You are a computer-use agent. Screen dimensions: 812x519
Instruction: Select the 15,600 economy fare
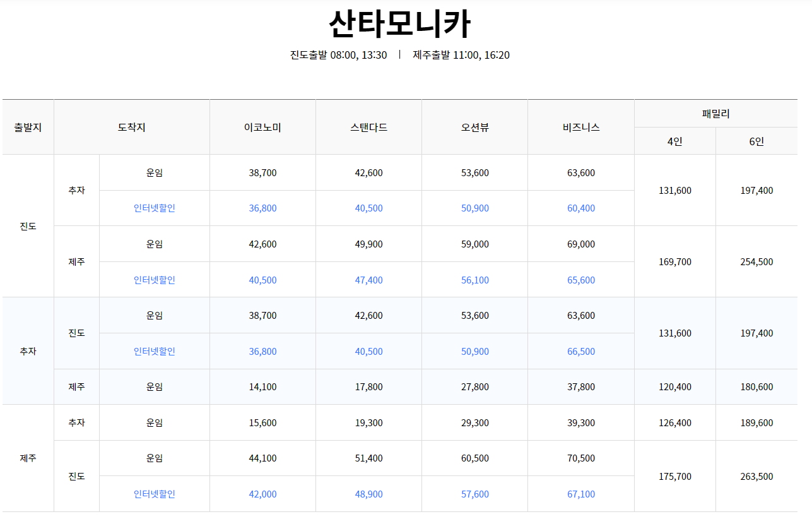point(262,423)
